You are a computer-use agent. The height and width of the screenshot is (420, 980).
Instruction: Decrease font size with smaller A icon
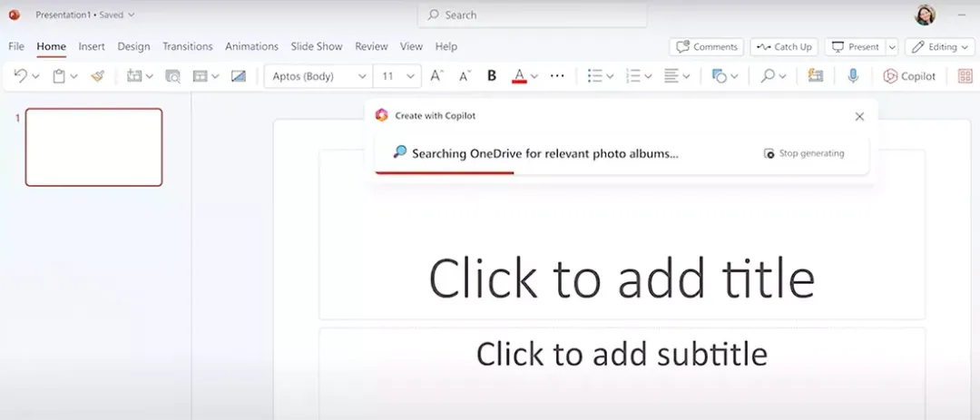pos(465,76)
